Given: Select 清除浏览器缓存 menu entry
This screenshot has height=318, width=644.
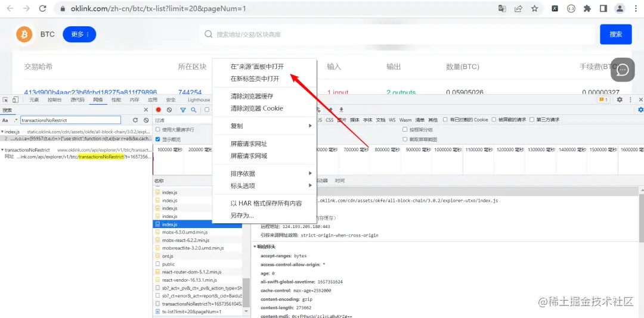Looking at the screenshot, I should point(264,96).
